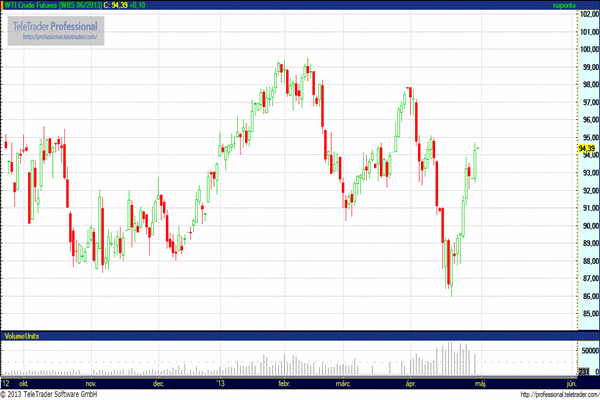Click the yellow 94,39 current price tag
This screenshot has height=400, width=600.
coord(586,149)
